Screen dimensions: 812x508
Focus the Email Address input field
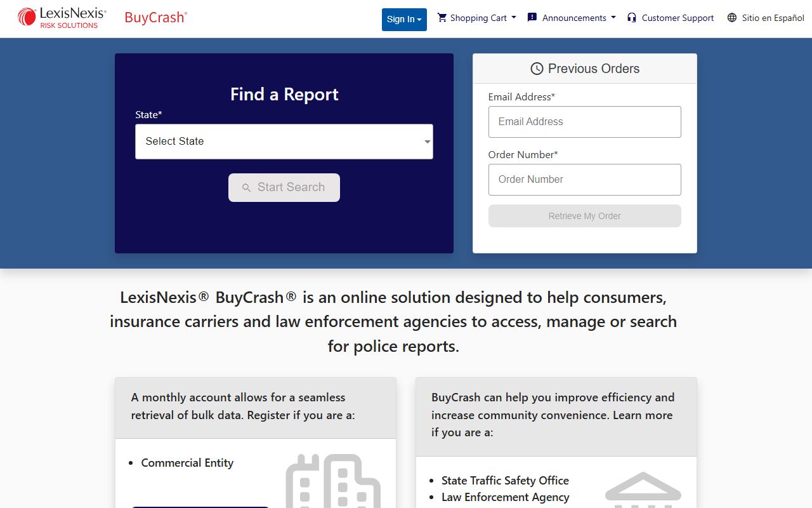tap(584, 122)
